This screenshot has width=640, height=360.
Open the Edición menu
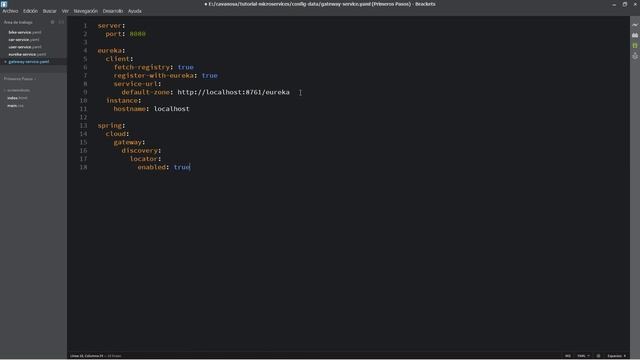pyautogui.click(x=30, y=11)
